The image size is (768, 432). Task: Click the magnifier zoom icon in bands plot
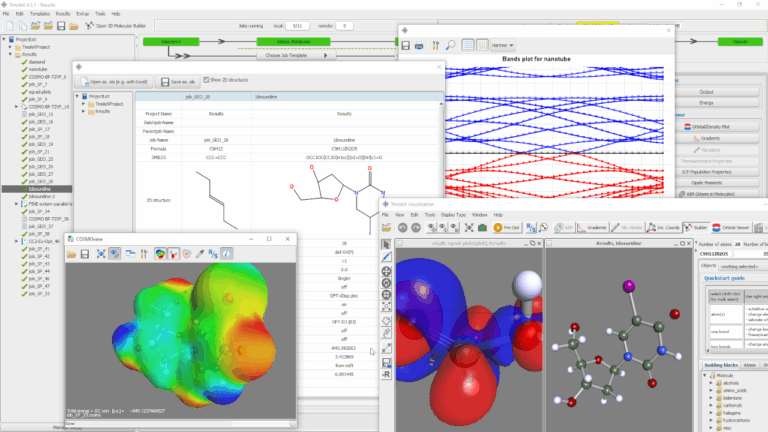tap(451, 45)
